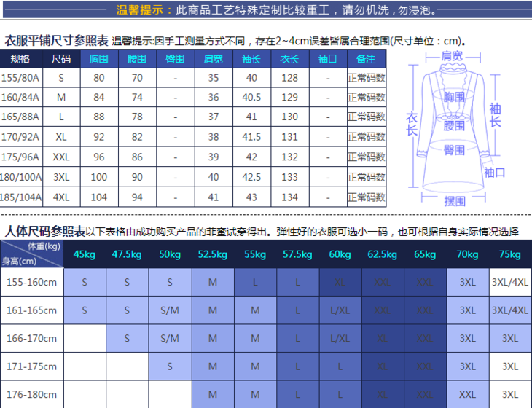Select the XXL size cell in the 175/96A row
This screenshot has height=408, width=532.
(x=61, y=157)
